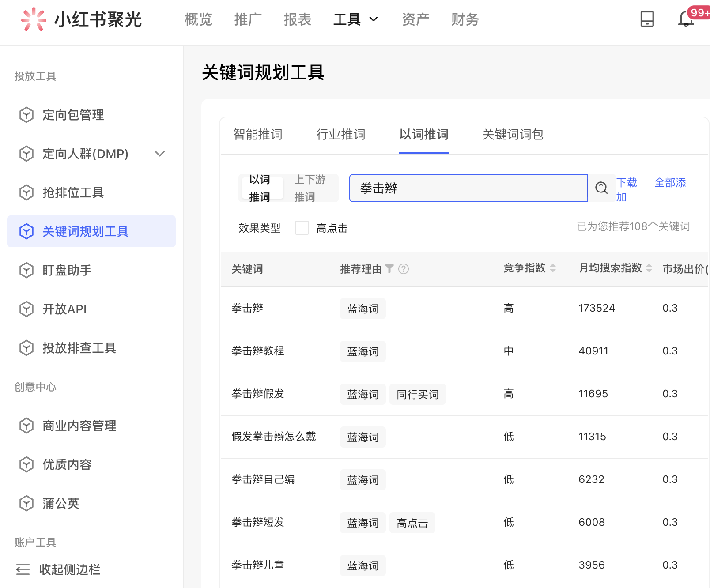The width and height of the screenshot is (710, 588).
Task: Click the 40911 search index value
Action: (x=593, y=351)
